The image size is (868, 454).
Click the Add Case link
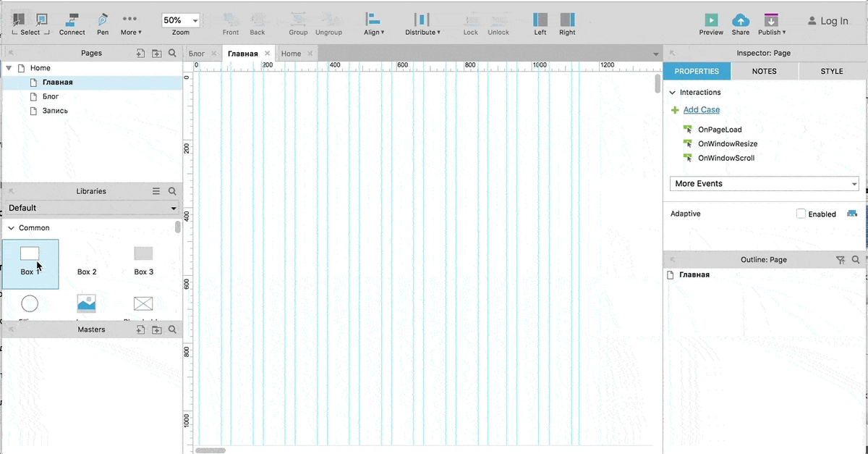pyautogui.click(x=702, y=110)
